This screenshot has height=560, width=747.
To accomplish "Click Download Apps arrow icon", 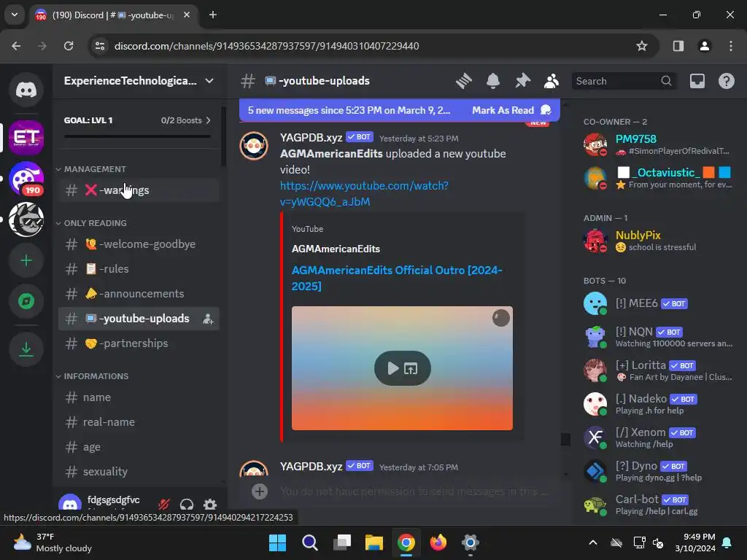I will (x=26, y=349).
